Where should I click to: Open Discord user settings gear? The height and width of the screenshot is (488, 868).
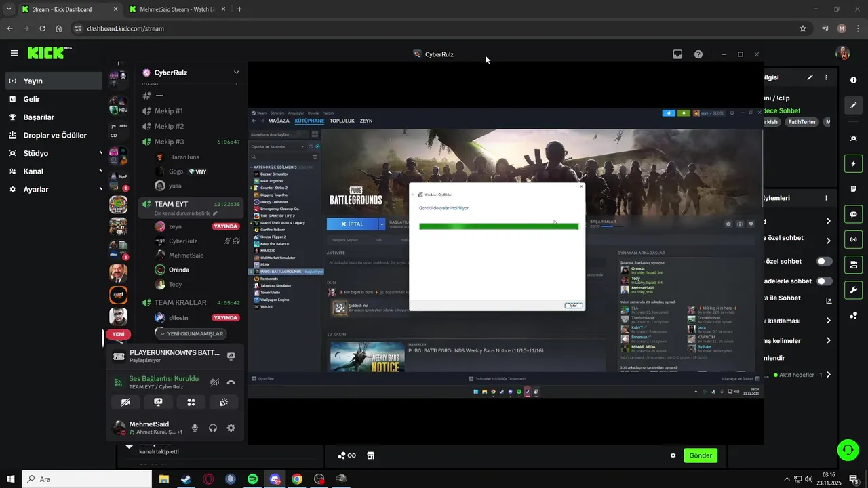pyautogui.click(x=231, y=428)
